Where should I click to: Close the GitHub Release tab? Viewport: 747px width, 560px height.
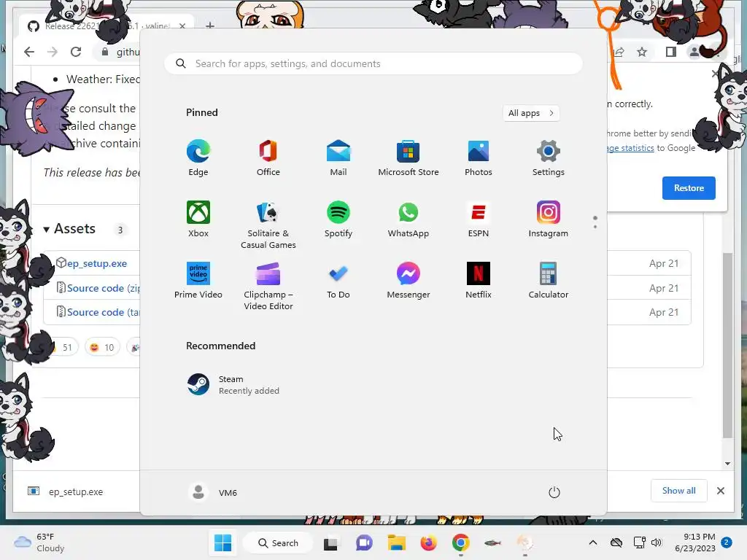[182, 26]
